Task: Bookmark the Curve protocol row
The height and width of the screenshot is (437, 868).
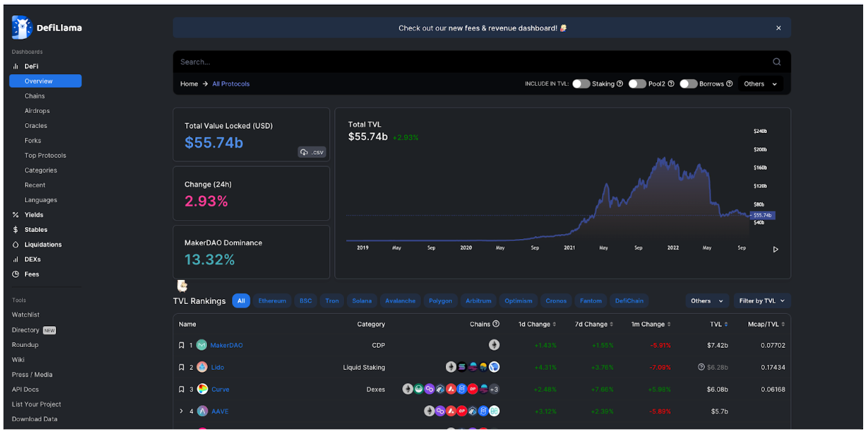Action: click(x=181, y=389)
